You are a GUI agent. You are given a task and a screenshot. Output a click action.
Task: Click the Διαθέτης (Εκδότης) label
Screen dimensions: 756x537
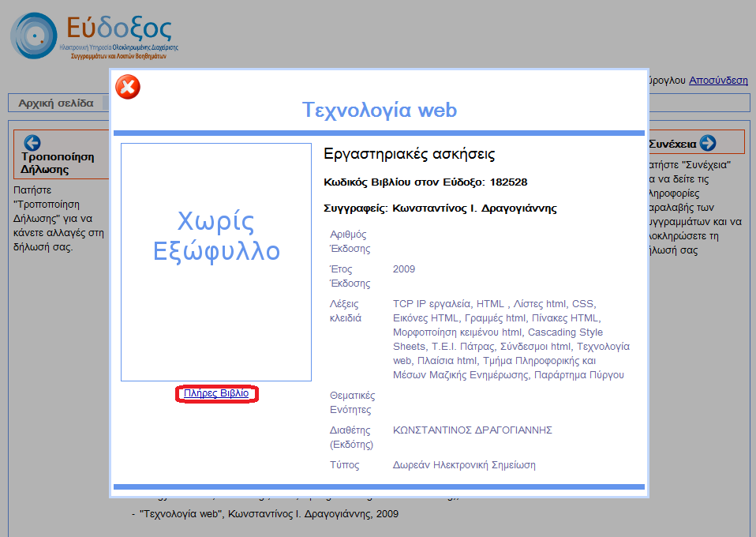tap(351, 437)
